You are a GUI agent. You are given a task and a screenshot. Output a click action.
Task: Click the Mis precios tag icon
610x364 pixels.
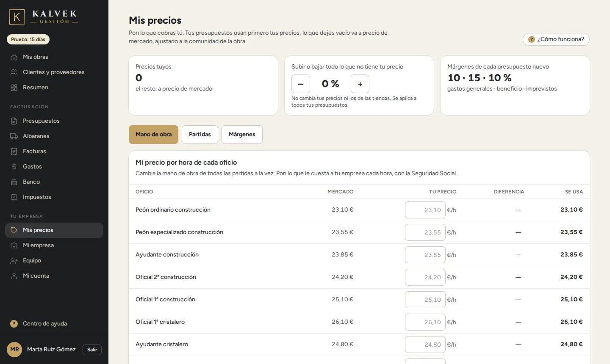coord(14,230)
